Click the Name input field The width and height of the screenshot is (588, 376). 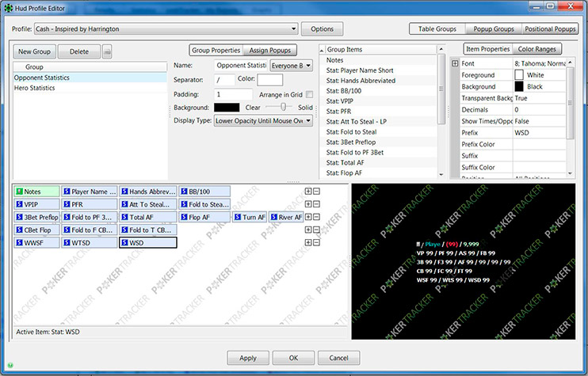pos(241,66)
